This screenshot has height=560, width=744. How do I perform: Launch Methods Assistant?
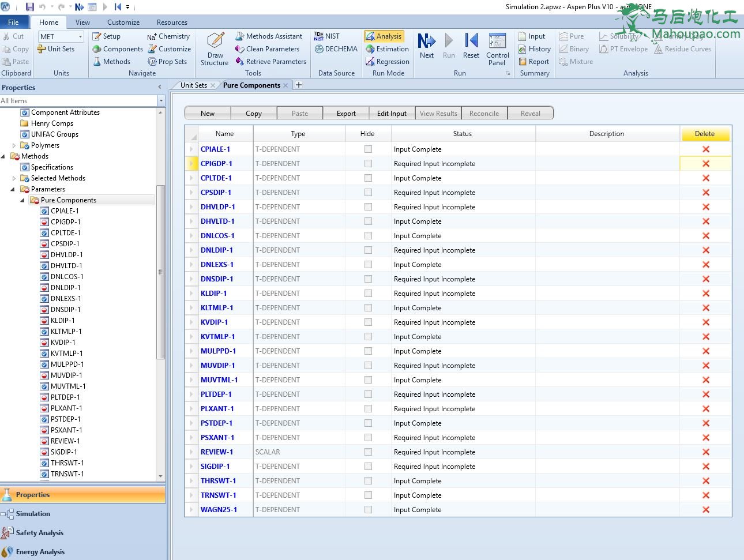(269, 36)
